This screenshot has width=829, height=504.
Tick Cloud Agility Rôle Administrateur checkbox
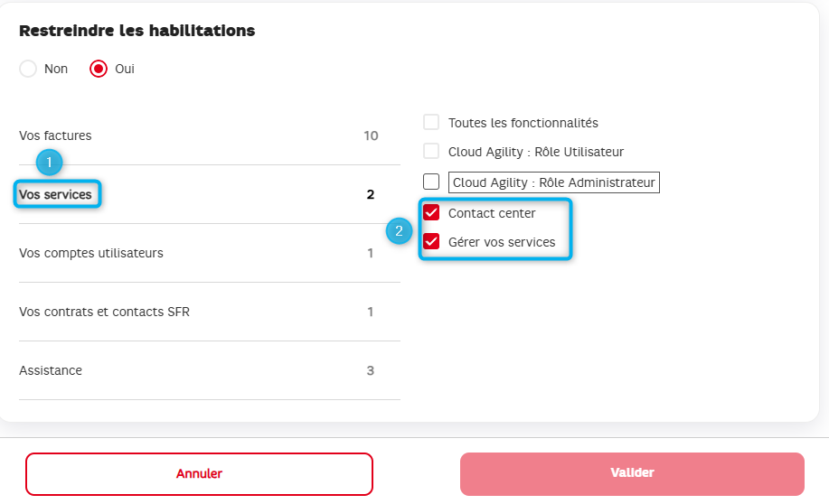431,182
